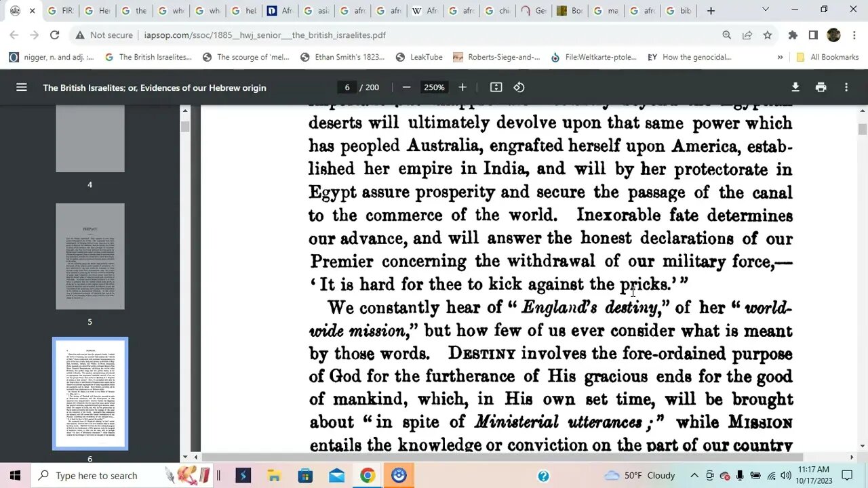
Task: Open Chrome side panel
Action: coord(813,35)
